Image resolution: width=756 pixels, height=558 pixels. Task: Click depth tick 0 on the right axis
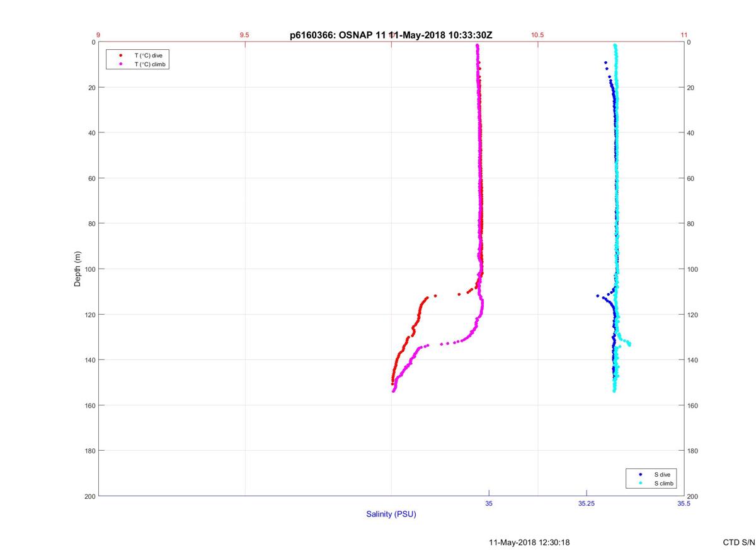tap(689, 42)
